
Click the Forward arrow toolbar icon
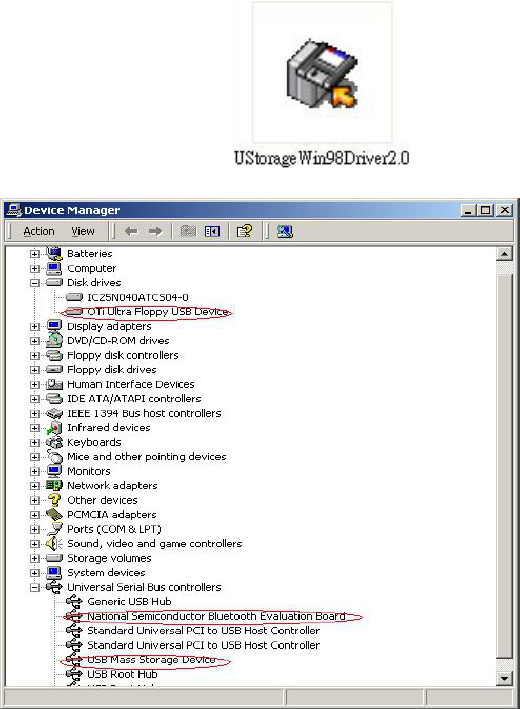point(156,232)
